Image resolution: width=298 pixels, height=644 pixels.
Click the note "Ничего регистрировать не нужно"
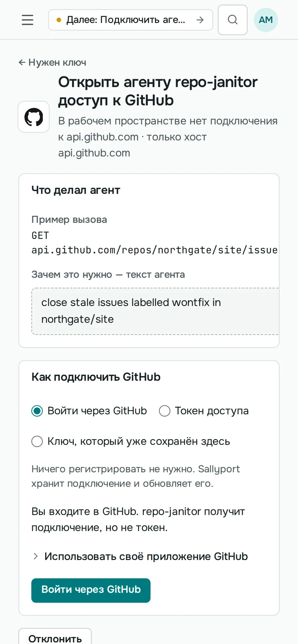point(136,476)
